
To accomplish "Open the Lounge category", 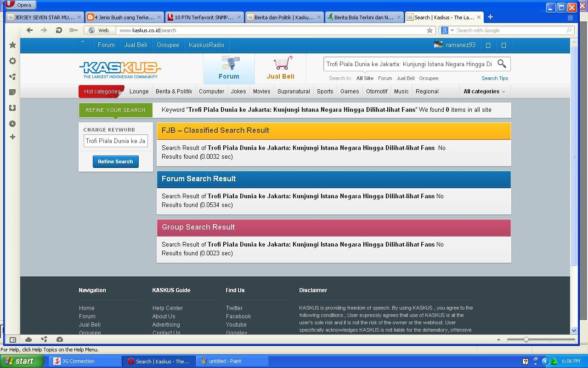I will (x=139, y=92).
